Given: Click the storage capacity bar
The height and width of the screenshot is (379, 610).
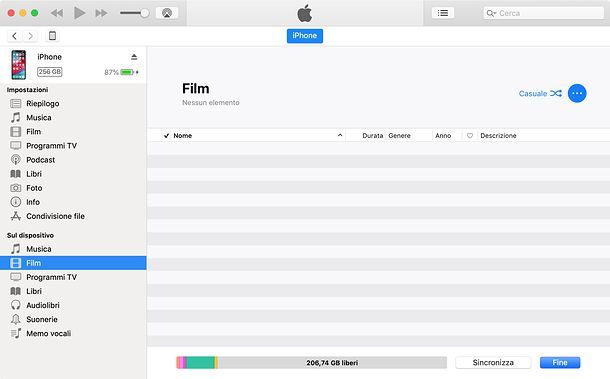Looking at the screenshot, I should (312, 363).
